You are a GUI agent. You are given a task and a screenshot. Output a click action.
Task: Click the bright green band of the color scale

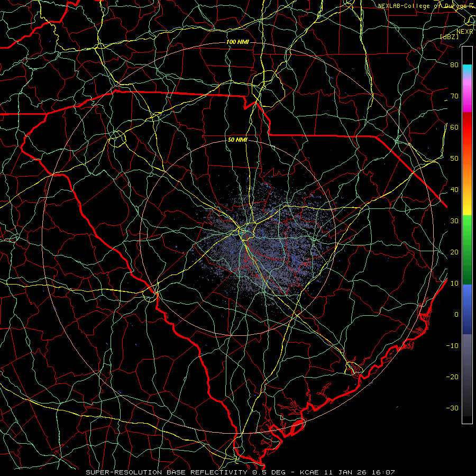point(467,231)
